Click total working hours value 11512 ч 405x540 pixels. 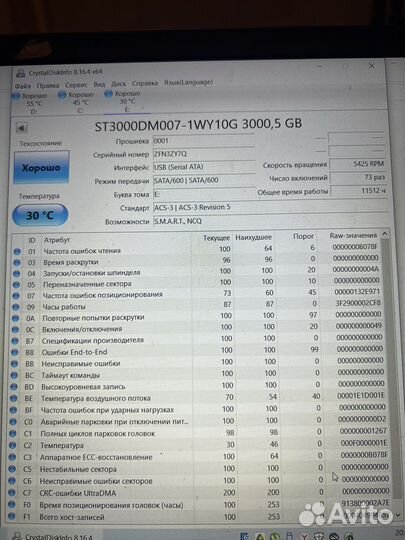tap(359, 190)
